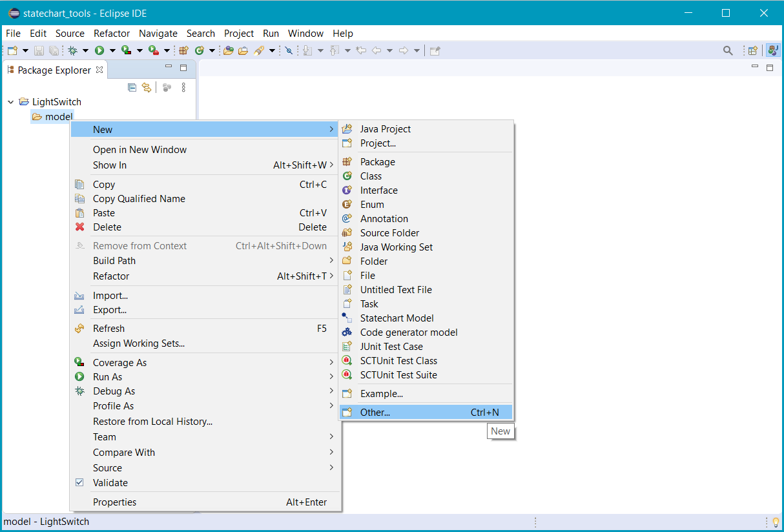Open the New wizard toolbar dropdown arrow

click(25, 50)
